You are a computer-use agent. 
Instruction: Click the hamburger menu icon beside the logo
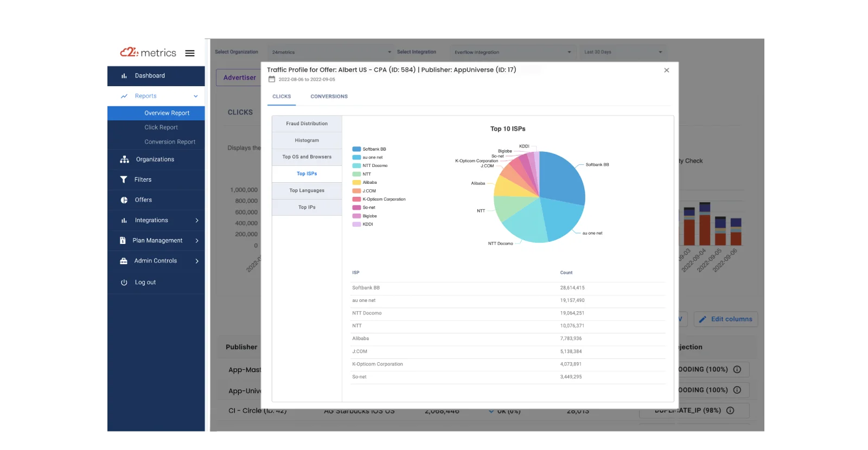tap(190, 53)
